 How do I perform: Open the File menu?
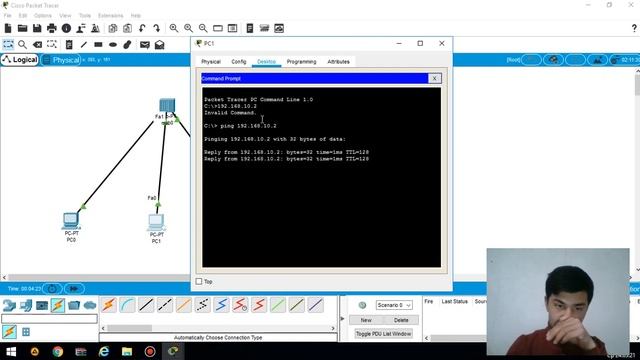[7, 16]
